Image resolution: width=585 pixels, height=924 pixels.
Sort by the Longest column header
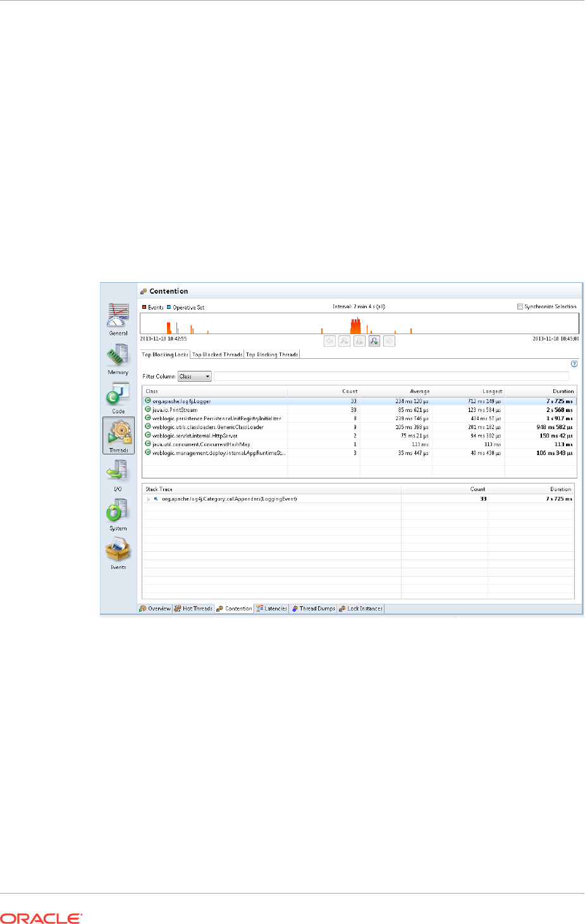pos(469,391)
